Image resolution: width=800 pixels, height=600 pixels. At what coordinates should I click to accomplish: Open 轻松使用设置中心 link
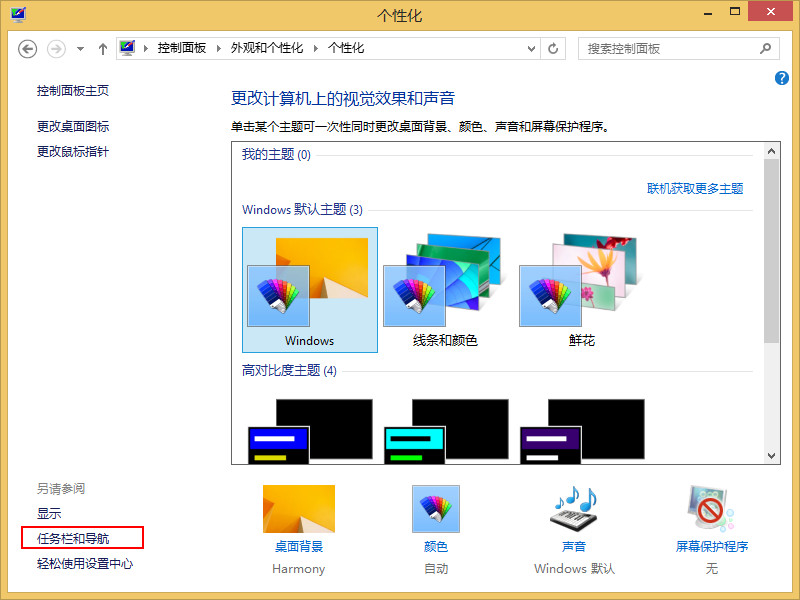85,564
